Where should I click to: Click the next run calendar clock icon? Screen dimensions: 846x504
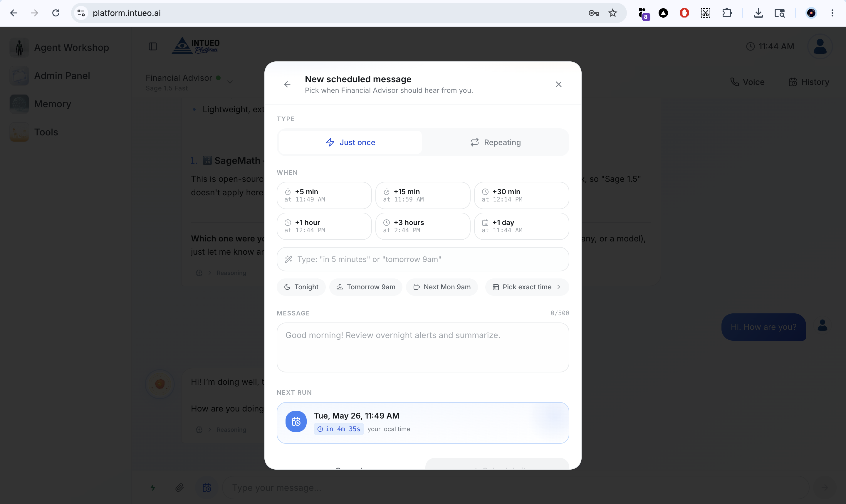[x=296, y=421]
